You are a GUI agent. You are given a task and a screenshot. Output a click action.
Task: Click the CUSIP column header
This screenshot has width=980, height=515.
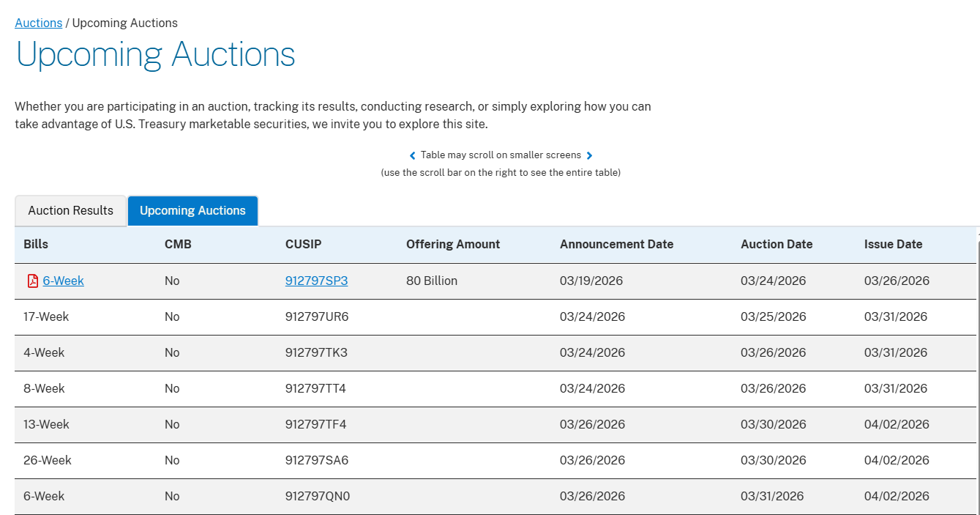point(303,245)
